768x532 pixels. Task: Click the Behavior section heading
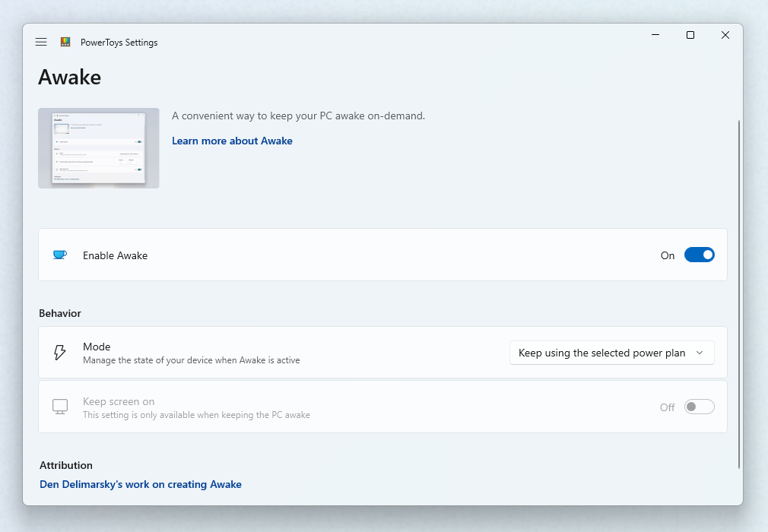click(x=60, y=313)
